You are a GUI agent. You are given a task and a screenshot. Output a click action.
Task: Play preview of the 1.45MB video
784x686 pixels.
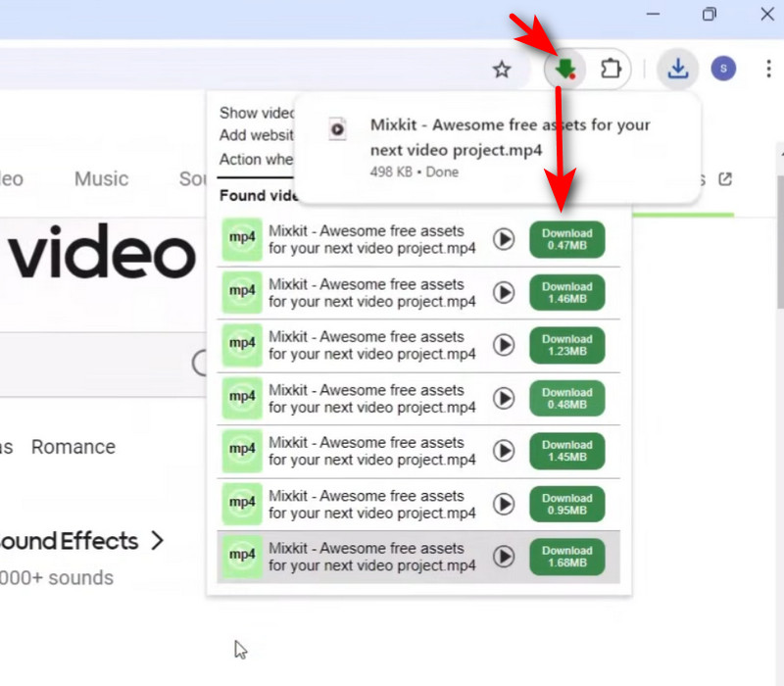tap(504, 451)
